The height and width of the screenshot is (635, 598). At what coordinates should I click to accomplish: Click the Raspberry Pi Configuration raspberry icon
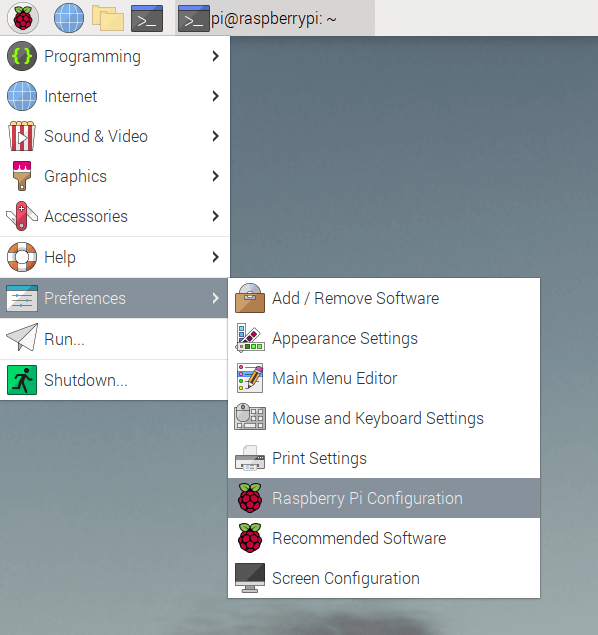click(250, 498)
